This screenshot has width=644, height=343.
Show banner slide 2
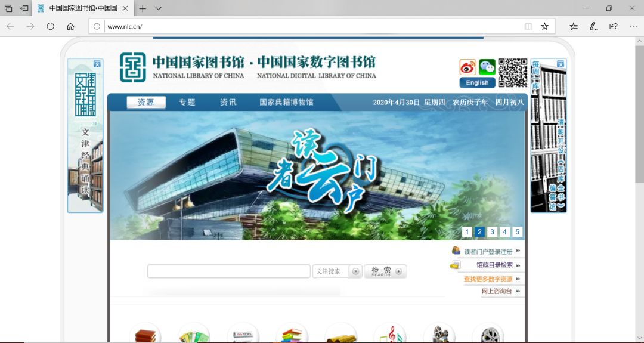point(479,231)
